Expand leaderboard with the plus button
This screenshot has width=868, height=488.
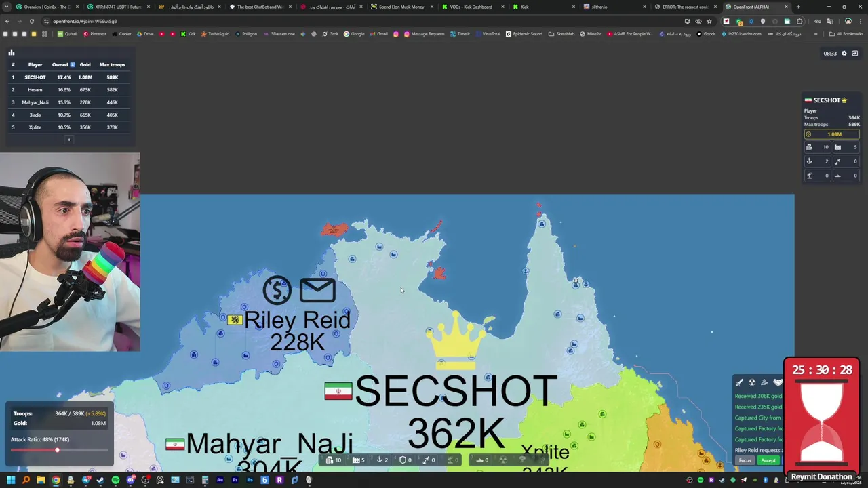[x=68, y=140]
